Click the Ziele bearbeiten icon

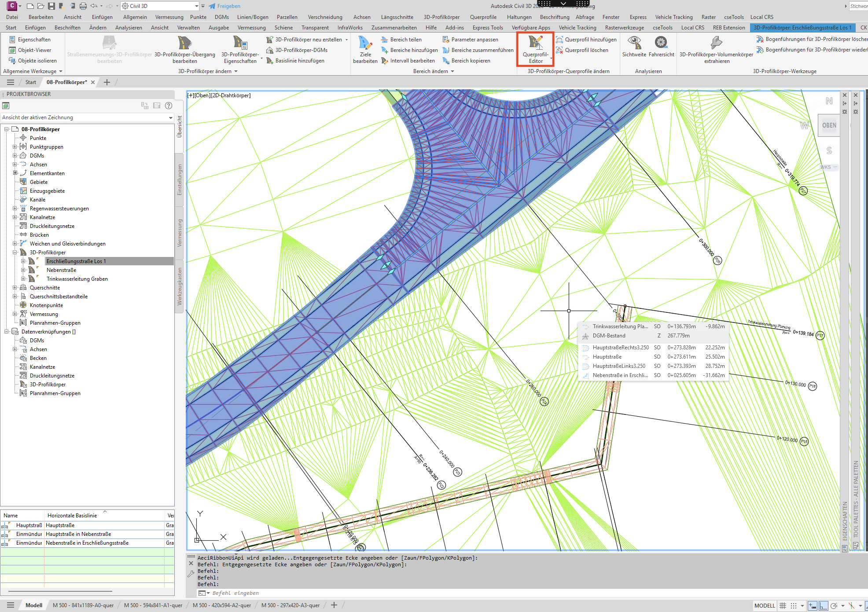point(365,43)
